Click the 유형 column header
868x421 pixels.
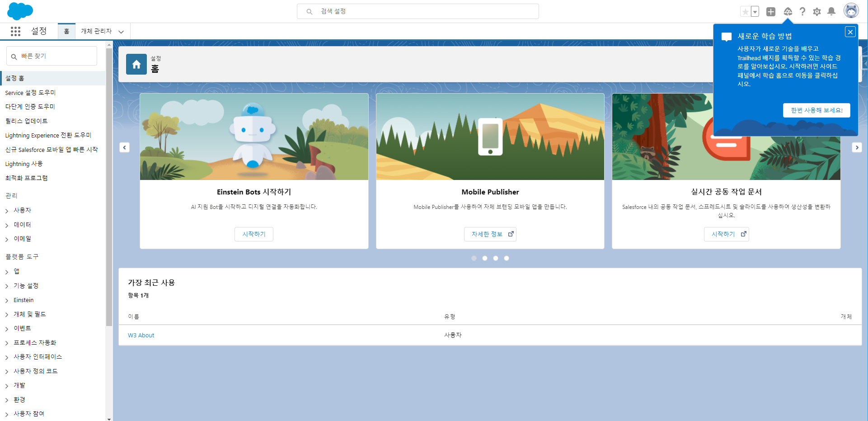pos(450,317)
